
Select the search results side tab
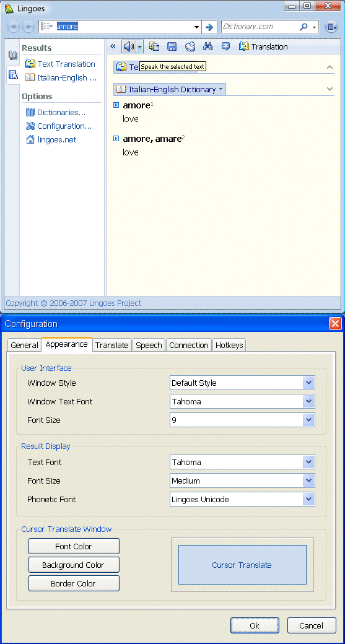[x=13, y=75]
